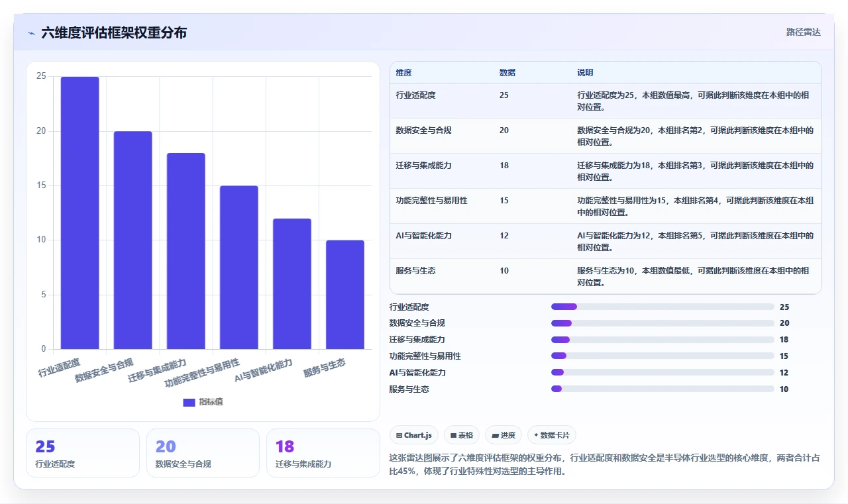Click the 行业适配度 progress bar
Viewport: 848px width, 504px height.
point(662,307)
